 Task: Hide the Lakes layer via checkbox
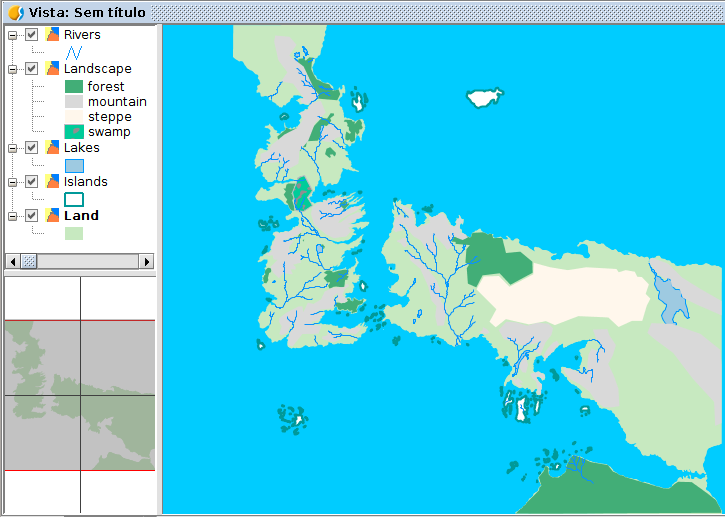coord(32,148)
